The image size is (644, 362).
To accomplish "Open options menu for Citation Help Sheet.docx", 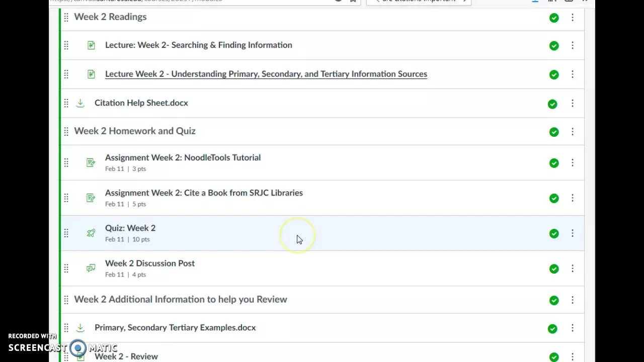I will [572, 103].
